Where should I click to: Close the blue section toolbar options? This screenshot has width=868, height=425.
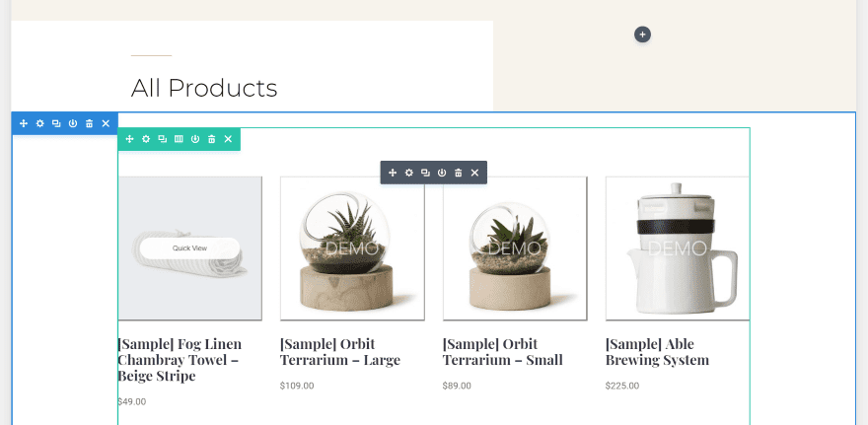point(106,123)
